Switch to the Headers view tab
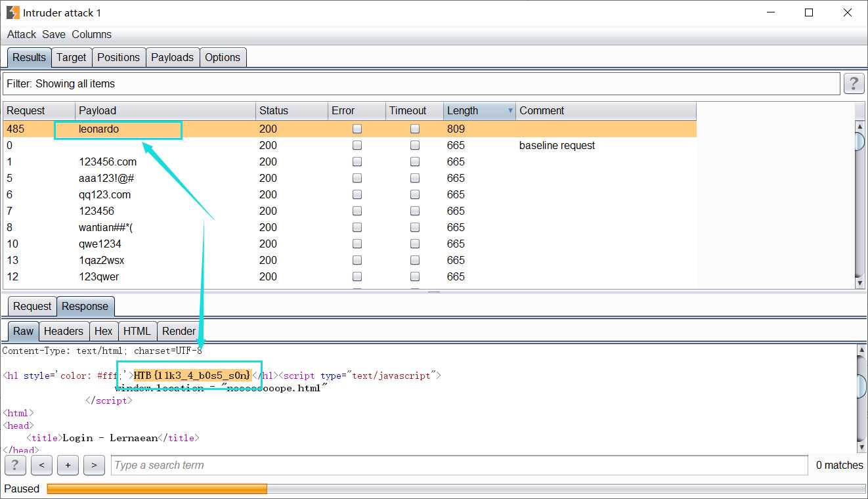This screenshot has height=499, width=868. tap(63, 331)
